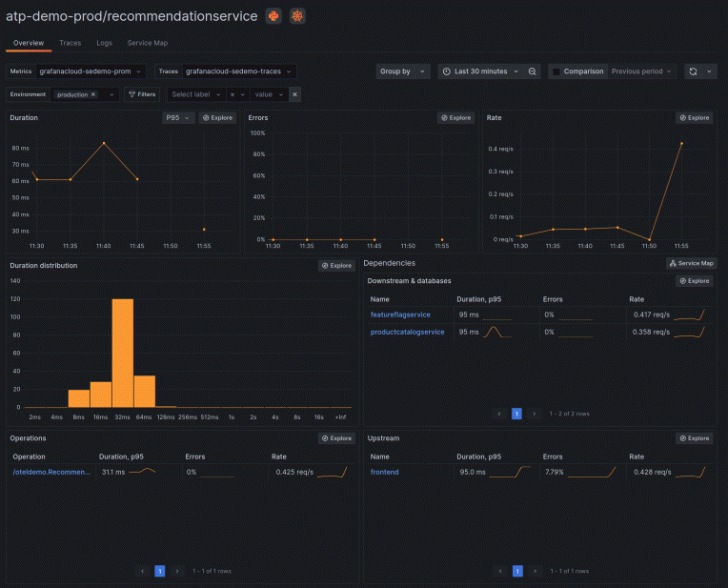
Task: Change the P95 percentile dropdown
Action: (178, 118)
